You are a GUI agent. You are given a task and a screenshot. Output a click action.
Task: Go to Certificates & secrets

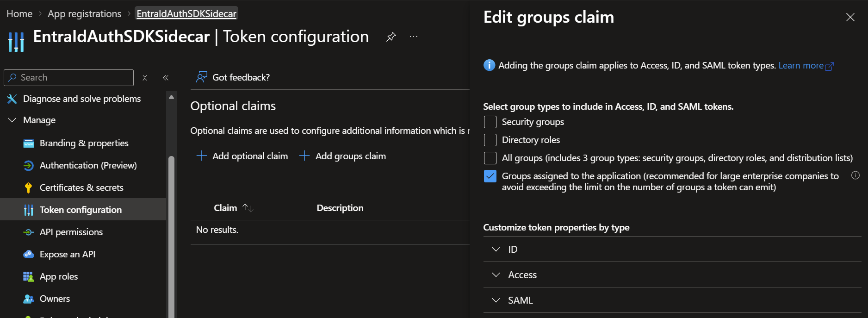[x=81, y=188]
